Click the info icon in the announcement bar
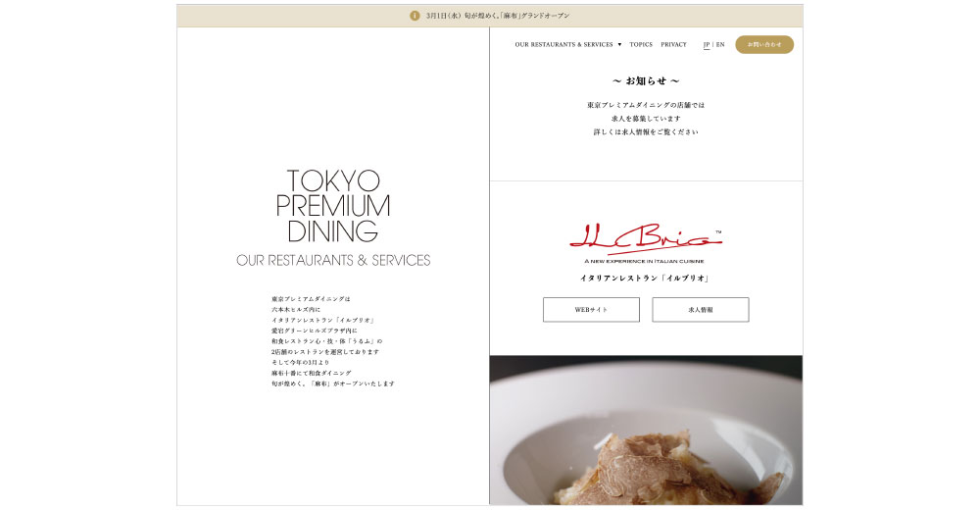The width and height of the screenshot is (980, 510). click(x=415, y=16)
